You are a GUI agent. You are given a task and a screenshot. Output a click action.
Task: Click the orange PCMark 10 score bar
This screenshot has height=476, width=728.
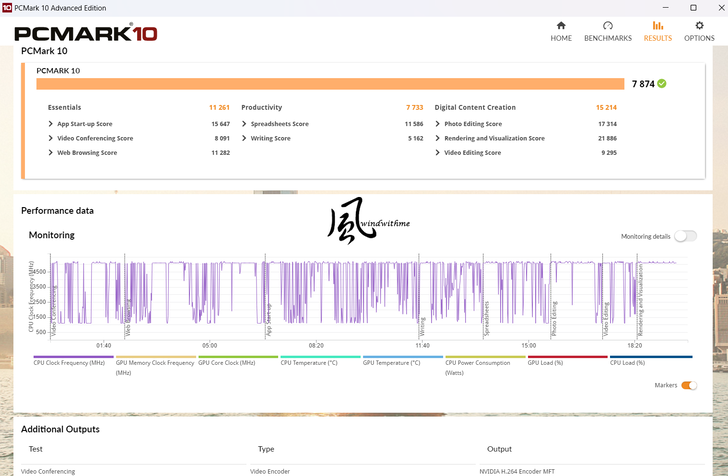pos(330,84)
